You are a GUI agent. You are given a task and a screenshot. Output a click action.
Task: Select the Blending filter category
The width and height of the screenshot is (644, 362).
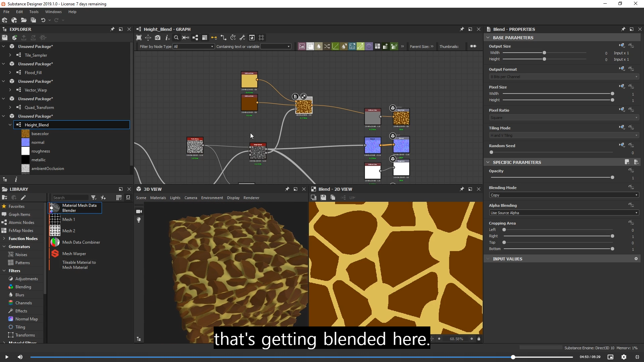pyautogui.click(x=23, y=287)
